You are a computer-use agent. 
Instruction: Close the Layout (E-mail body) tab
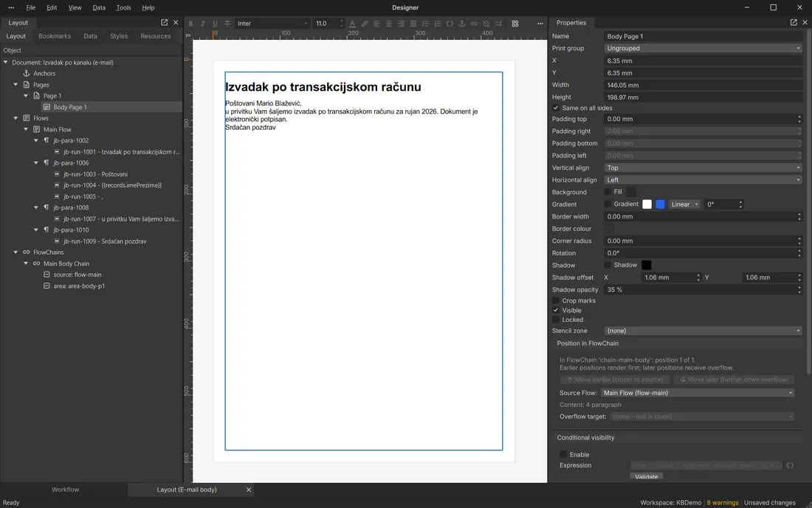(x=249, y=490)
